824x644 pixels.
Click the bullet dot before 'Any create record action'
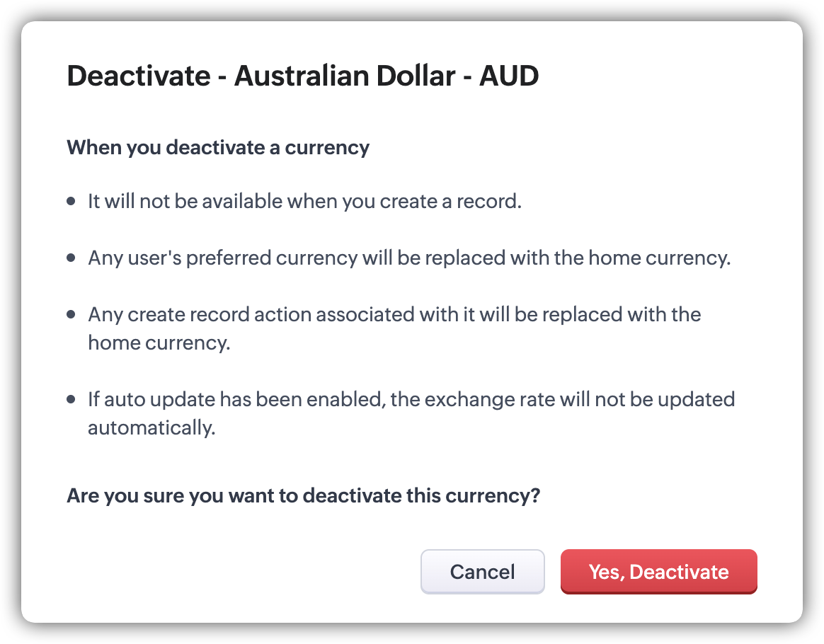(71, 314)
